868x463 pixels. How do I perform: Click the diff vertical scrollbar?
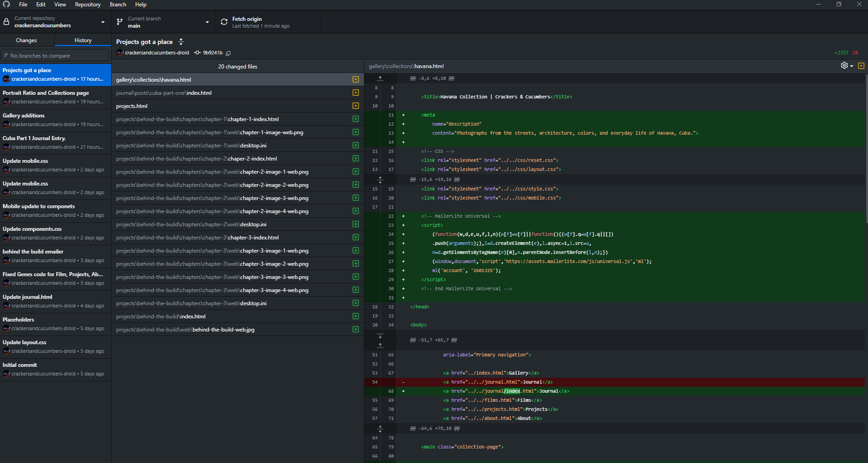(x=866, y=150)
